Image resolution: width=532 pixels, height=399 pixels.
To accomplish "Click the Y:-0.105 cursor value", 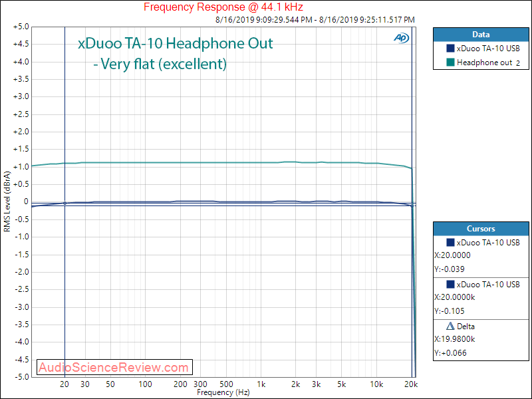I will (x=450, y=311).
